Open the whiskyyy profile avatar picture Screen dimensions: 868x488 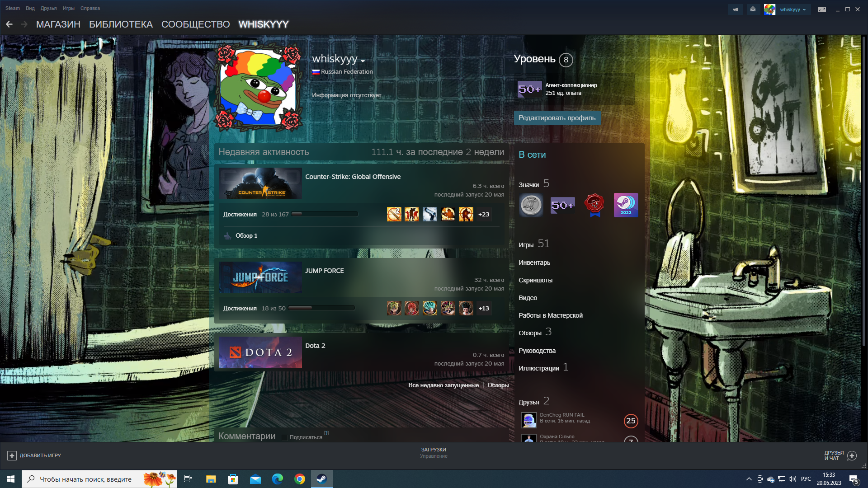point(258,88)
